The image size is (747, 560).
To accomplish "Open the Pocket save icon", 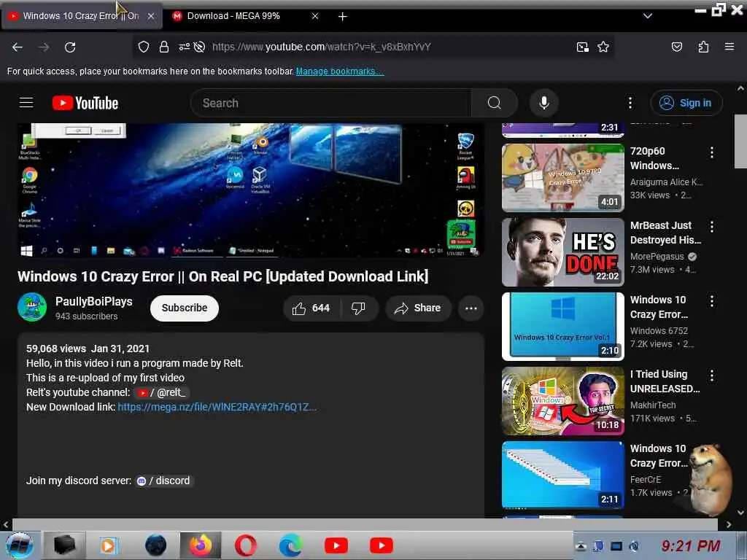I will tap(676, 47).
